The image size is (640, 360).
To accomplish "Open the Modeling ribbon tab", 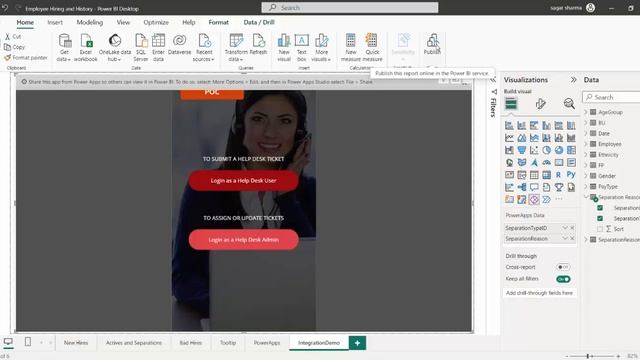I will point(90,22).
